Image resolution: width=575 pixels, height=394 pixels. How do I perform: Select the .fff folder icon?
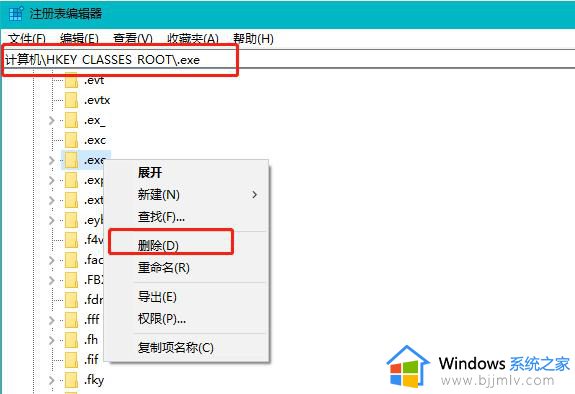(72, 320)
